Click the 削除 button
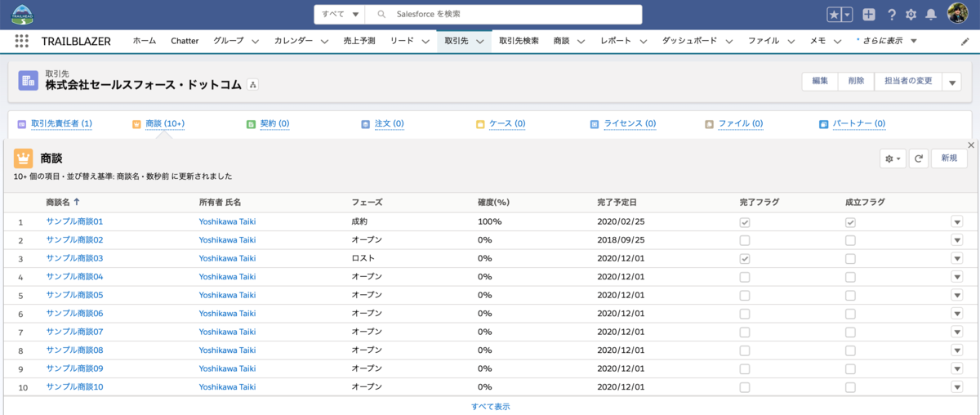This screenshot has height=415, width=980. tap(856, 82)
